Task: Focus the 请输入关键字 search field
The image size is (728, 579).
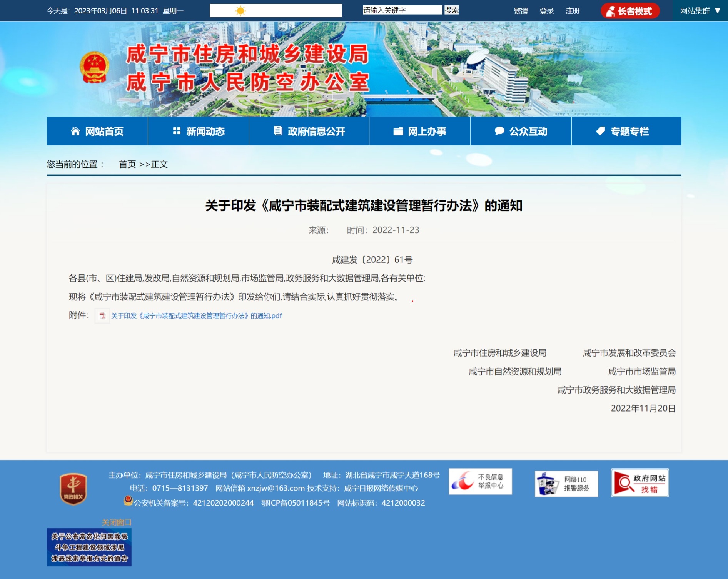Action: (x=402, y=10)
